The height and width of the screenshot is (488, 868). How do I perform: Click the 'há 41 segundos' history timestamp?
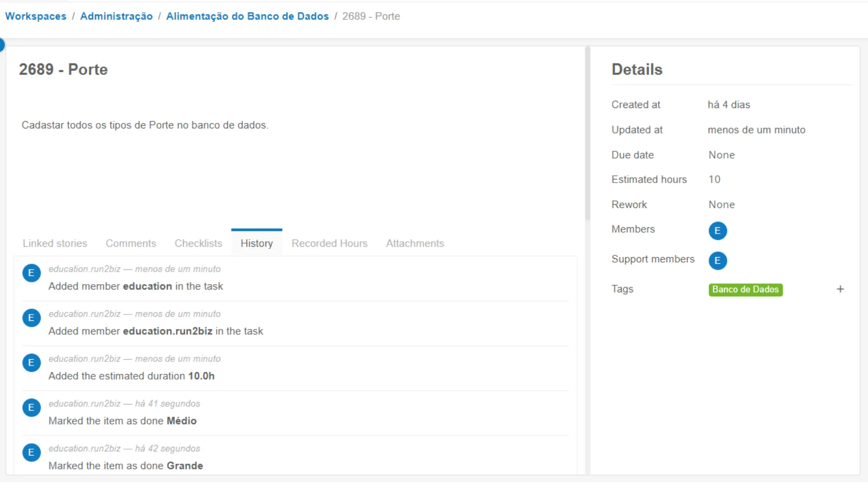[167, 404]
